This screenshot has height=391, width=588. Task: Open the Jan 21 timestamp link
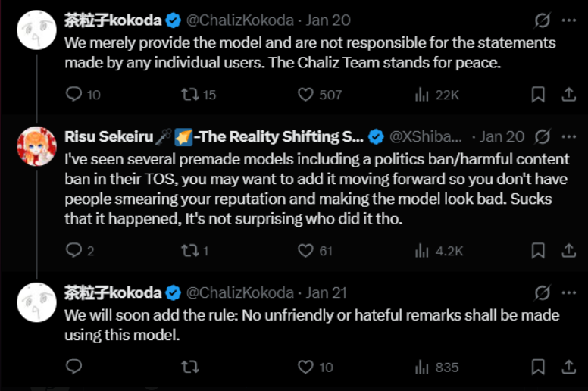327,292
